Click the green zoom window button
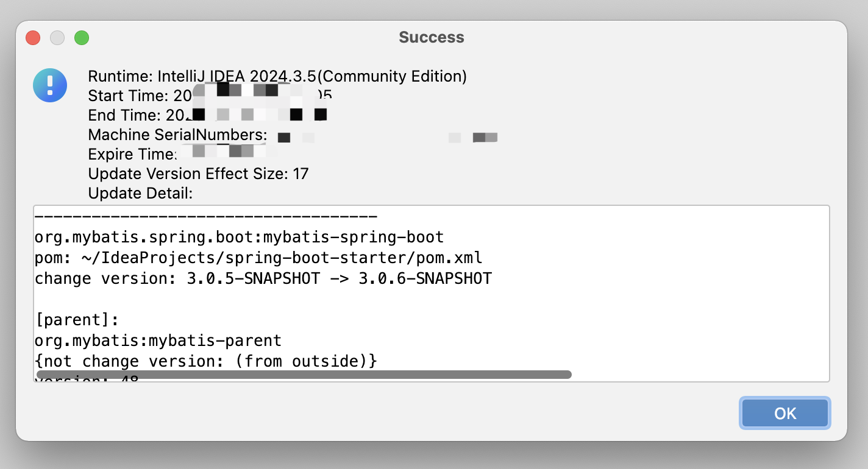This screenshot has width=868, height=469. coord(82,38)
